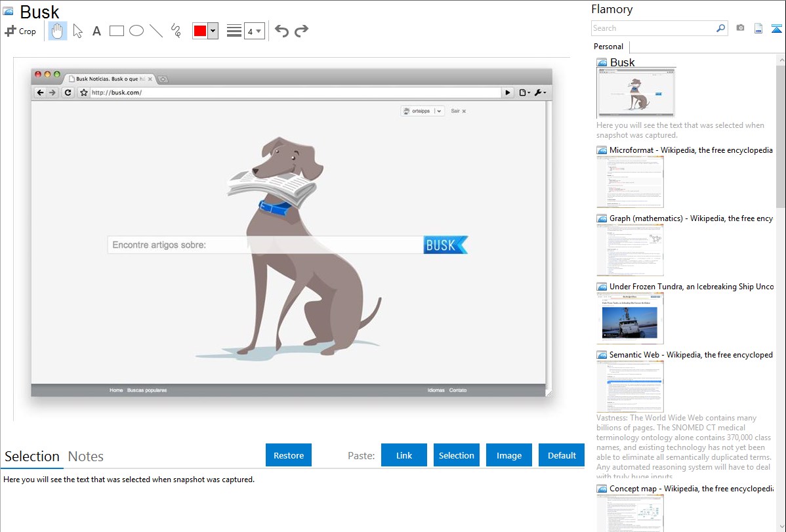Viewport: 786px width, 532px height.
Task: Click in the Flamory search field
Action: pos(653,28)
